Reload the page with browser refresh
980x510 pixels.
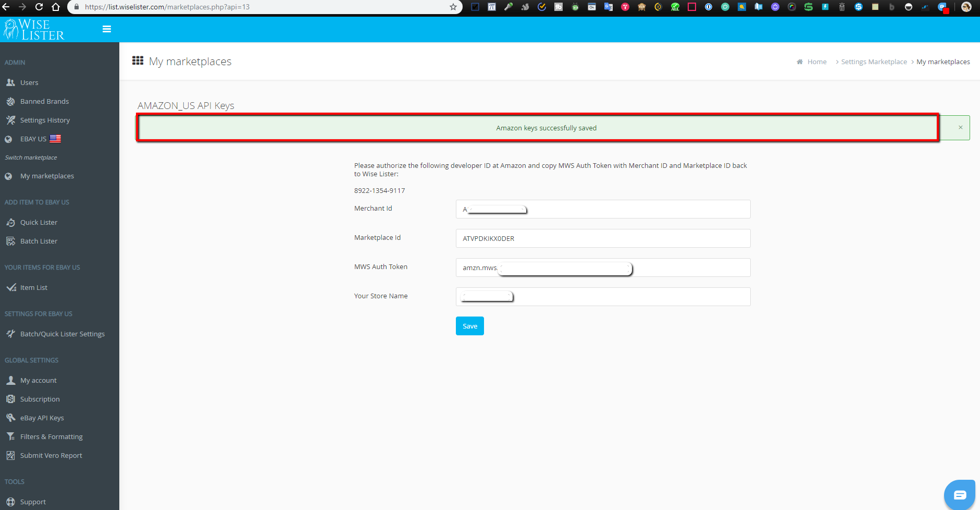[39, 7]
